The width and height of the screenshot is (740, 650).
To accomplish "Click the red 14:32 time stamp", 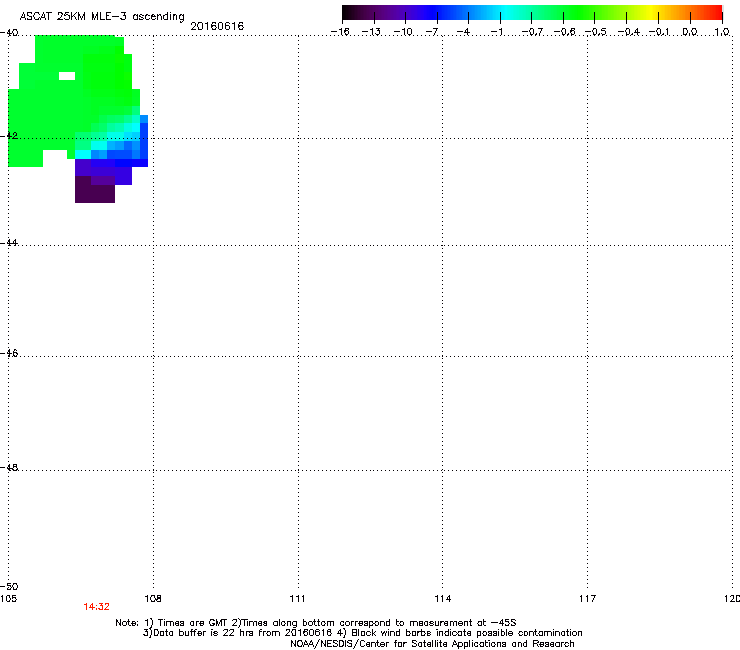I will pos(96,607).
